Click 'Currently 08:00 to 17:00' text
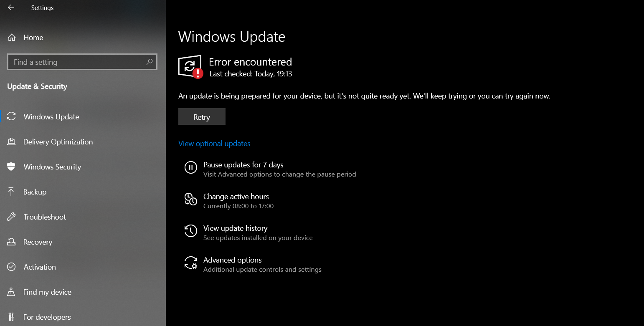The width and height of the screenshot is (644, 326). coord(238,206)
